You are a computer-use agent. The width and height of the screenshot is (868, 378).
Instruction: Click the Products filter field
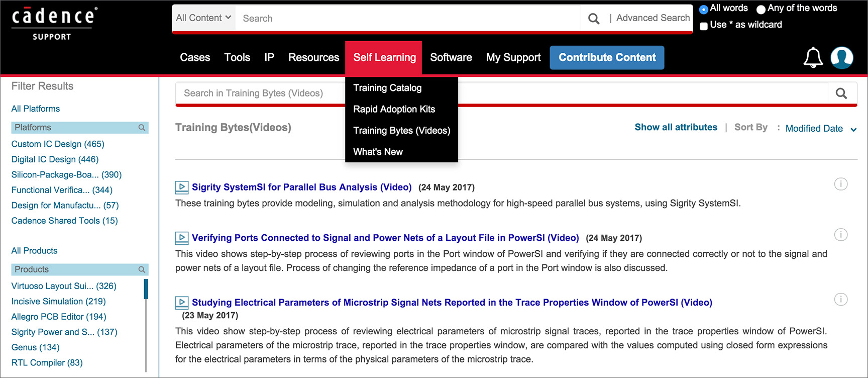click(80, 269)
